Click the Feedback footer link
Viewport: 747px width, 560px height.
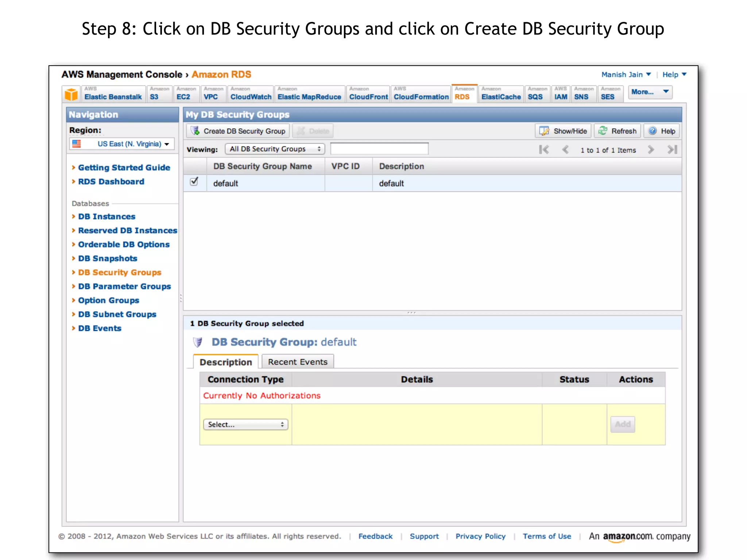(375, 536)
